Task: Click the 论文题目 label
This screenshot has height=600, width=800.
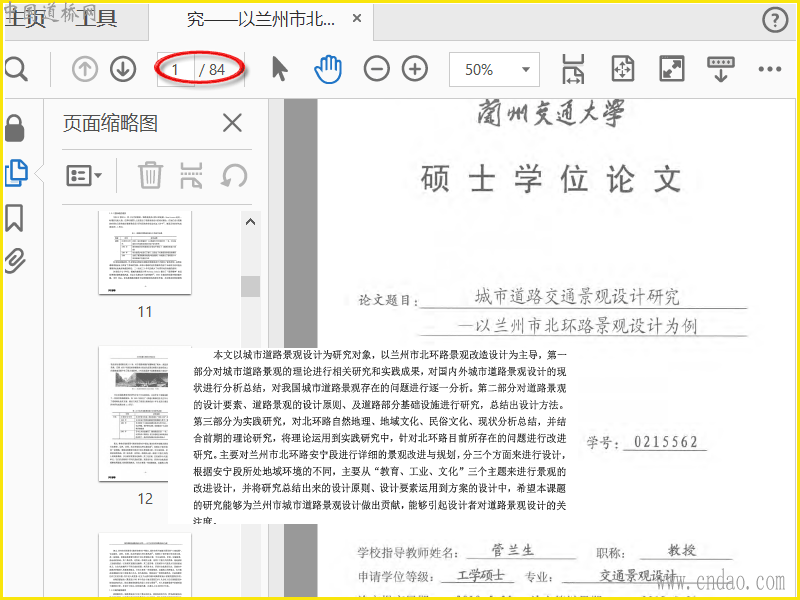Action: (x=387, y=300)
